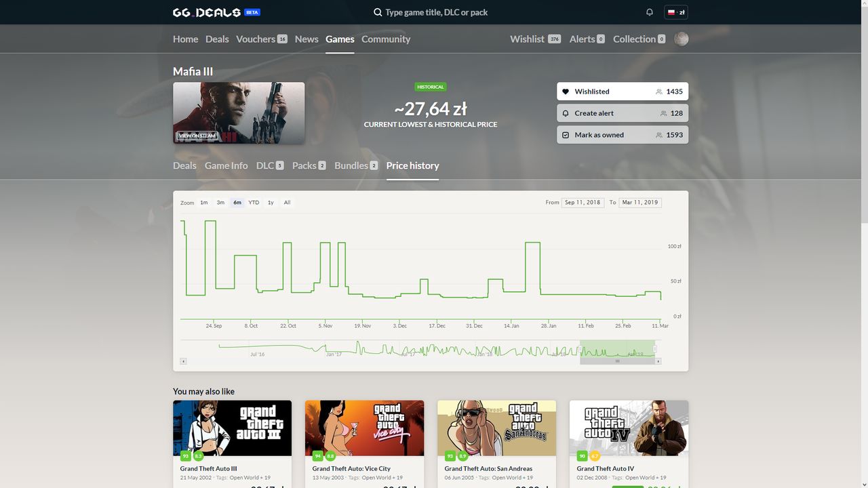Click the people icon next to 1593
The width and height of the screenshot is (868, 488).
point(659,135)
